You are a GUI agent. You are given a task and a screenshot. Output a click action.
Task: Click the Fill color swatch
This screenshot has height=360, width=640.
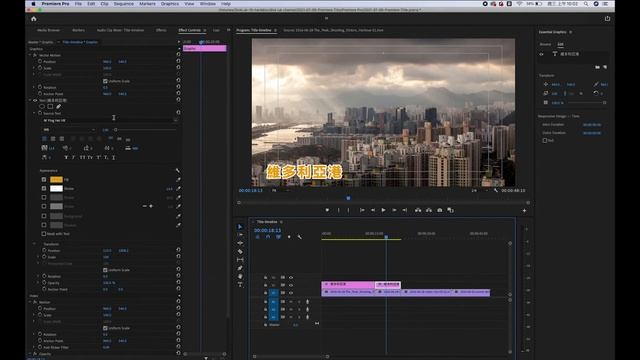(56, 180)
